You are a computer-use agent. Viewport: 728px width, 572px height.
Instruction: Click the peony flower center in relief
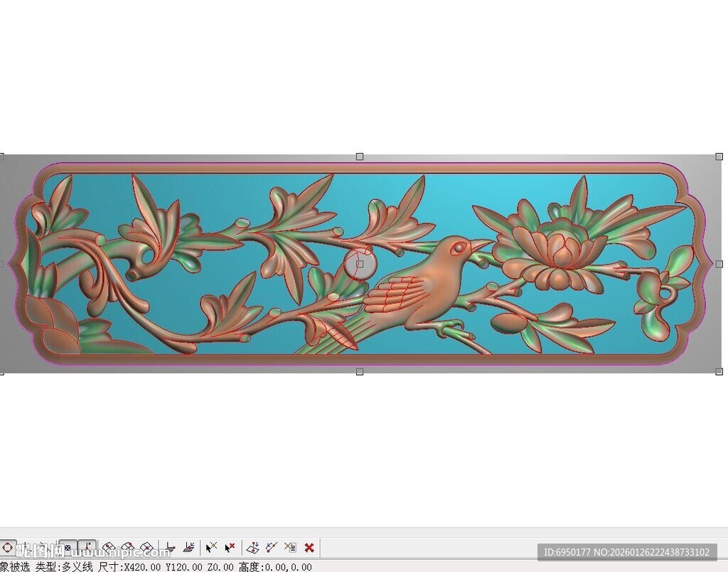click(562, 251)
